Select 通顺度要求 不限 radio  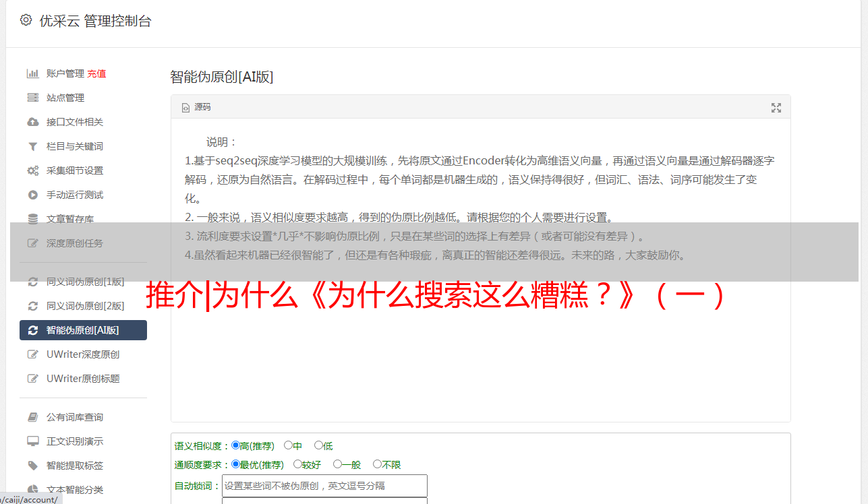click(377, 464)
